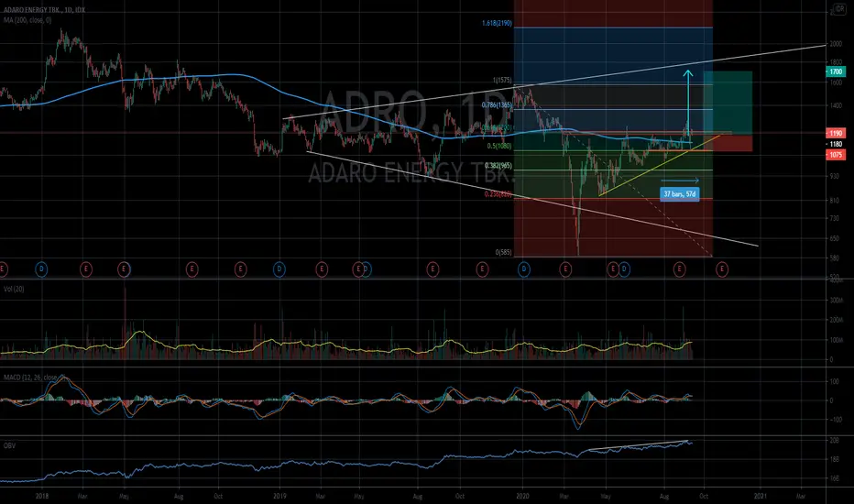Click the 300M level on the volume axis
The width and height of the screenshot is (854, 504).
click(x=836, y=301)
